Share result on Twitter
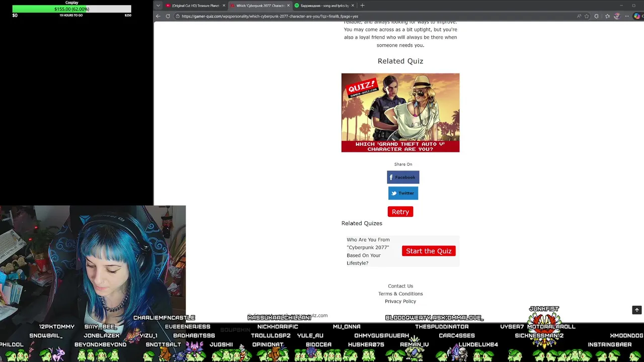Viewport: 644px width, 362px height. pos(403,193)
